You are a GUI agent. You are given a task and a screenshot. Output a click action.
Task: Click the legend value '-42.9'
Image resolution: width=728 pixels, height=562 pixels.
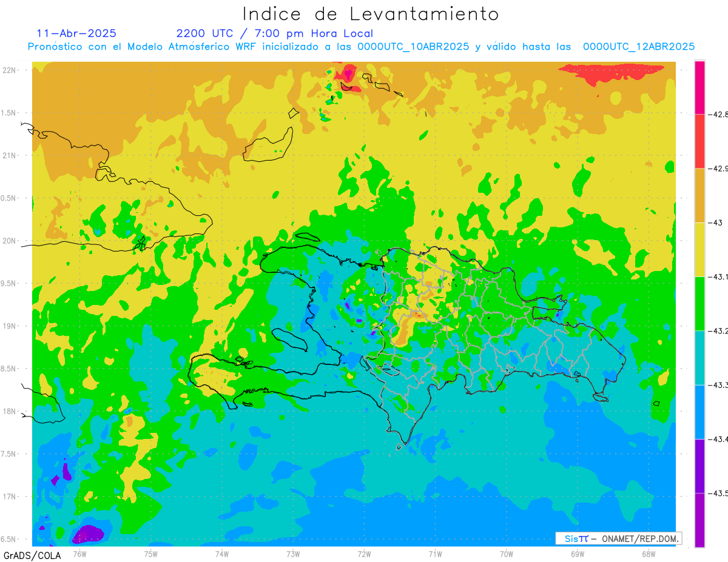pos(718,169)
